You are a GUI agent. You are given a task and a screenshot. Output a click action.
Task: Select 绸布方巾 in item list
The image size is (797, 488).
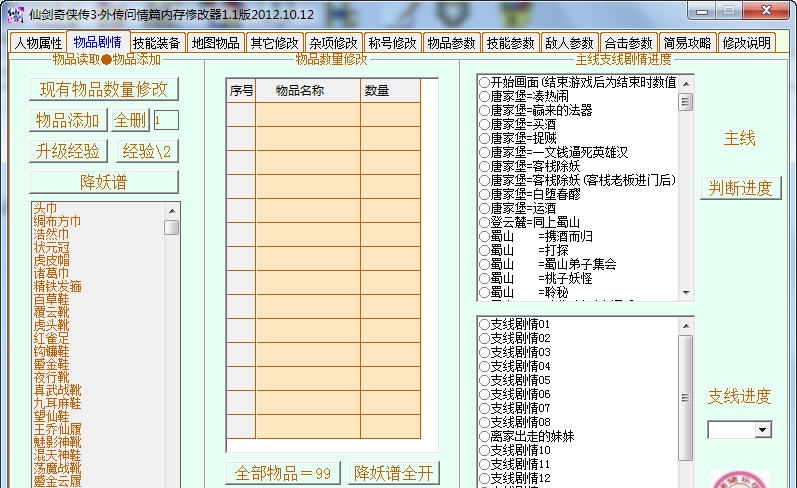pos(57,221)
